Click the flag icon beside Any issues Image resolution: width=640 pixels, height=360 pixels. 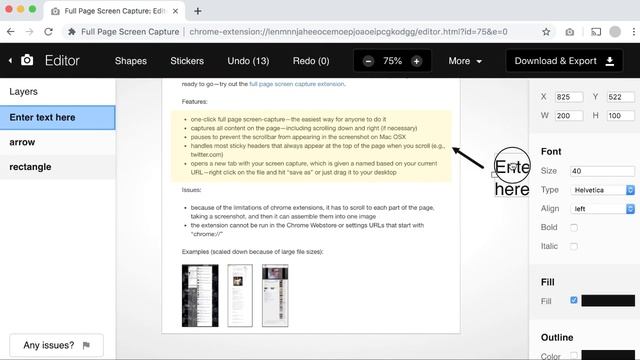86,346
